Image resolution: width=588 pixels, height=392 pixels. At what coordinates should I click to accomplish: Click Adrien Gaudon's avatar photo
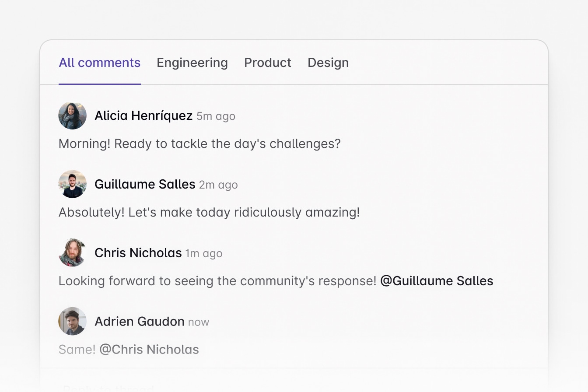(x=72, y=321)
